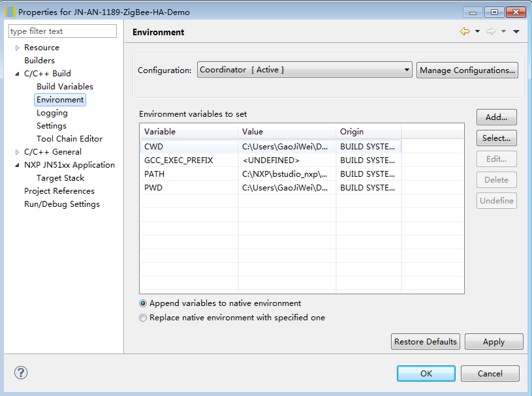Screen dimensions: 532x396
Task: Expand the C/C++ General tree node
Action: (18, 152)
